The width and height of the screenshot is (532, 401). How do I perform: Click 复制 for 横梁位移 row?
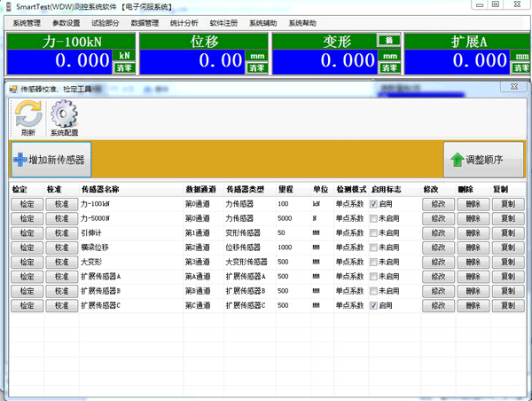[508, 248]
